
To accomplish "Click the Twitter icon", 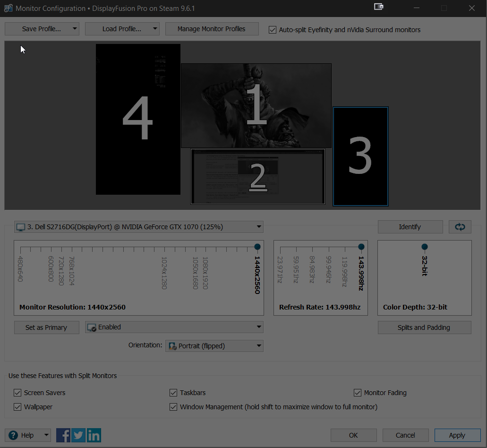I will click(78, 435).
